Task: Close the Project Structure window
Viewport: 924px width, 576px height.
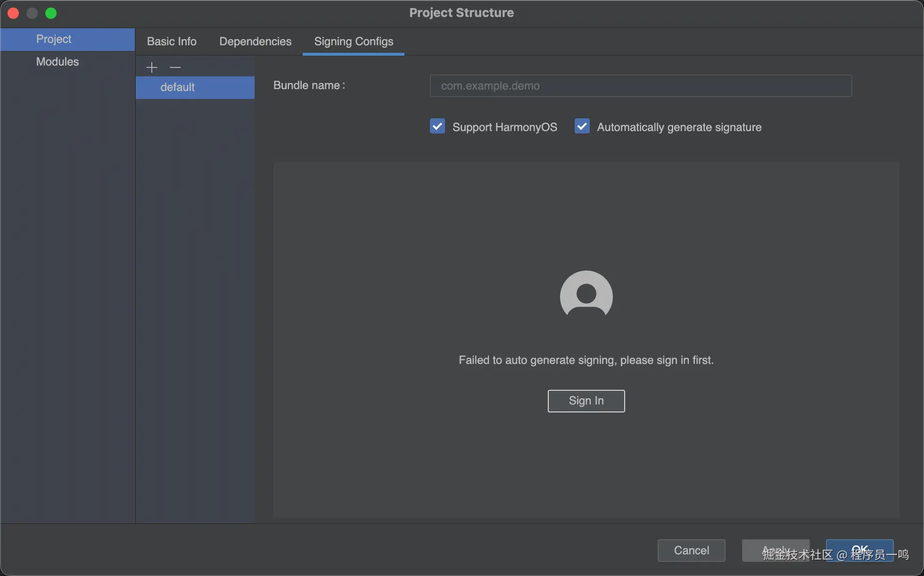Action: click(x=13, y=13)
